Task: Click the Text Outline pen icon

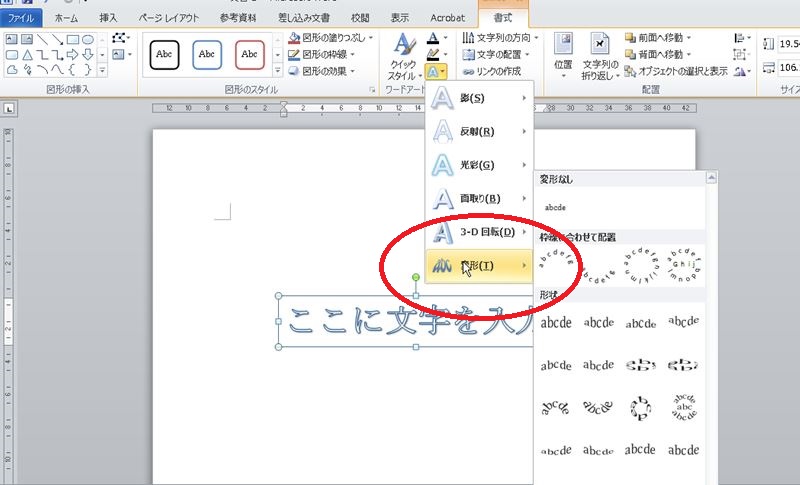Action: point(432,55)
